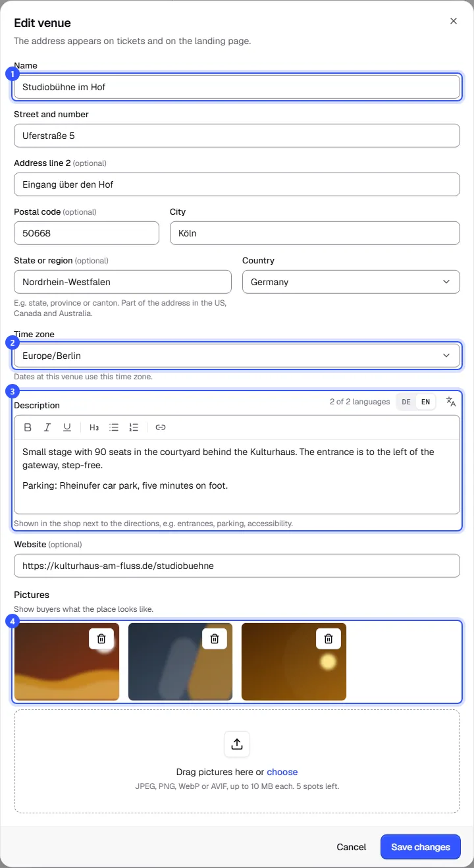Open the Country dropdown showing Germany

click(351, 282)
